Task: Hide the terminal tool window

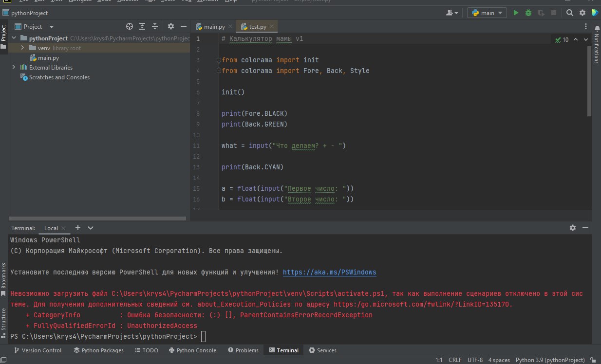Action: tap(585, 228)
